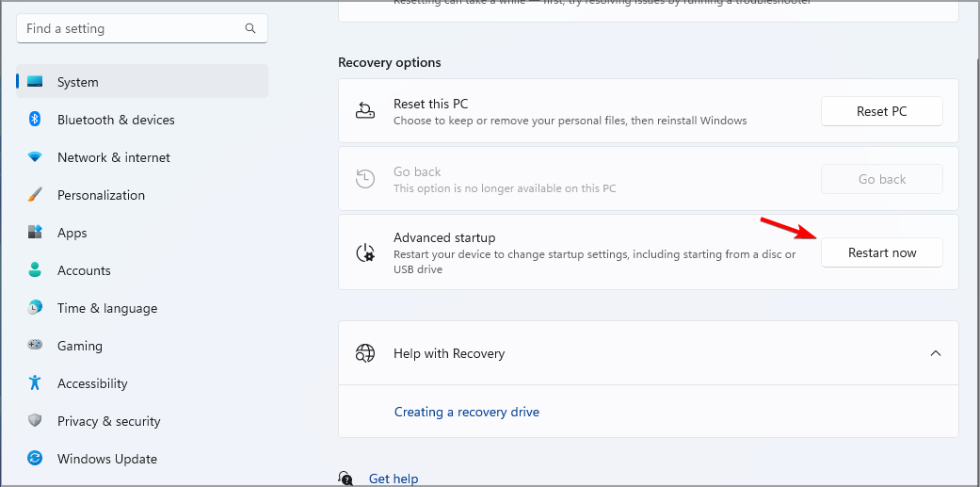Screen dimensions: 980x487
Task: Open the System settings category
Action: 77,82
